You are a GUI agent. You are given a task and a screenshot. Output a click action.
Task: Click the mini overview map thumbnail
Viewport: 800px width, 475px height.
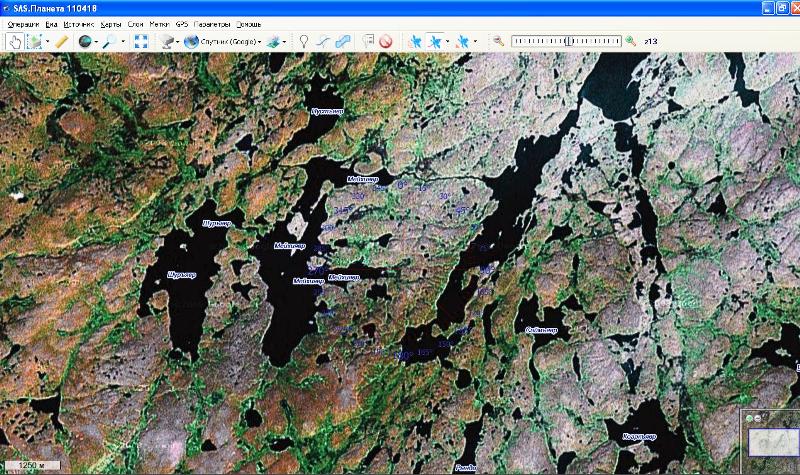pos(771,441)
